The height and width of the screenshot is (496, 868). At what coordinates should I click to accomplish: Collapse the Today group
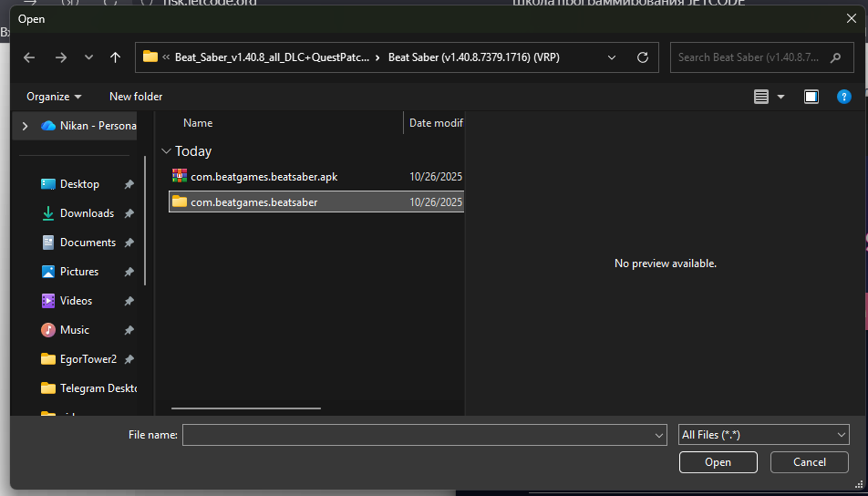(x=166, y=151)
